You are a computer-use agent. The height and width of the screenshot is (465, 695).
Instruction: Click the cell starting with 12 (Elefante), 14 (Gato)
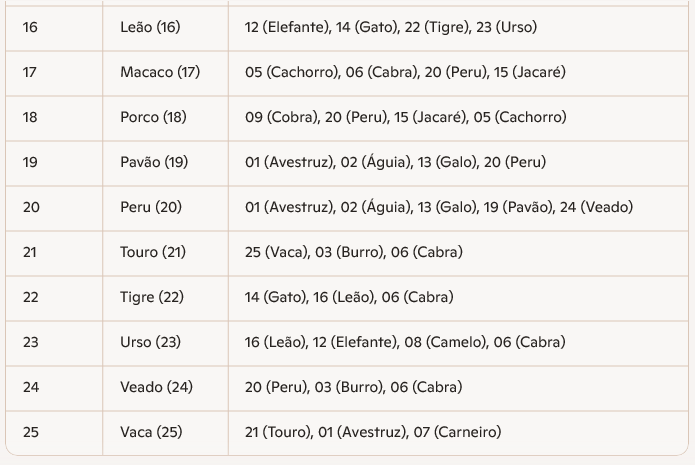tap(390, 27)
